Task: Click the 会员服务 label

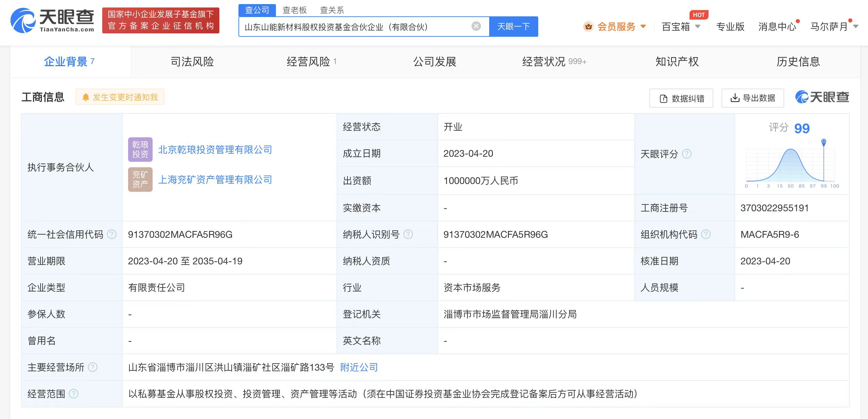Action: pos(616,27)
